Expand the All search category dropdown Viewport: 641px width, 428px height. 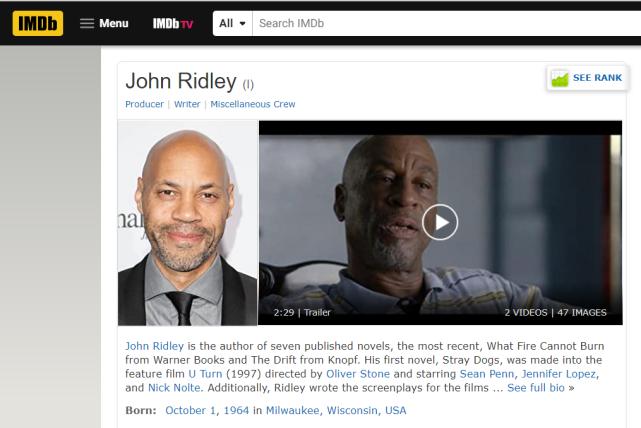232,23
